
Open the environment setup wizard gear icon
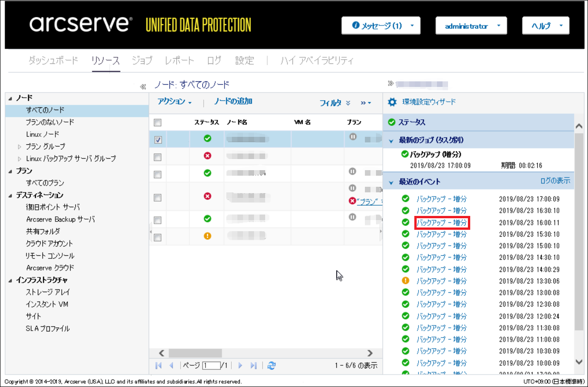point(392,102)
